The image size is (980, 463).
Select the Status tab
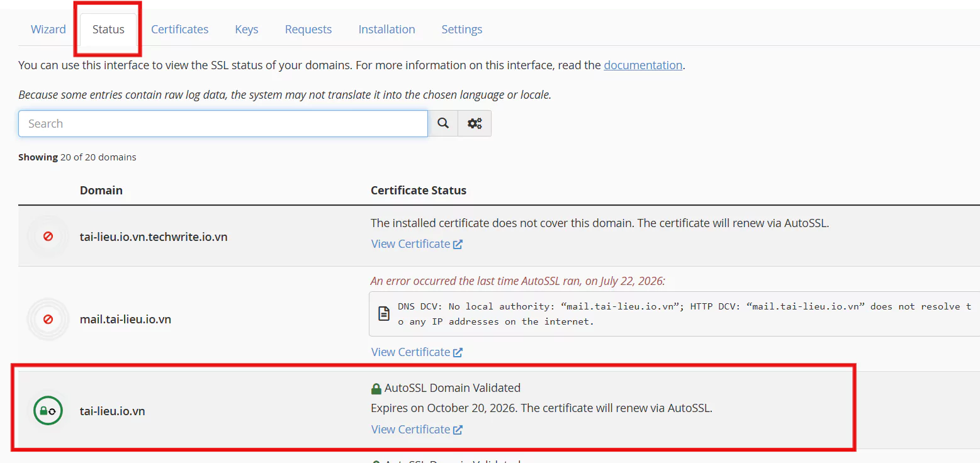108,30
